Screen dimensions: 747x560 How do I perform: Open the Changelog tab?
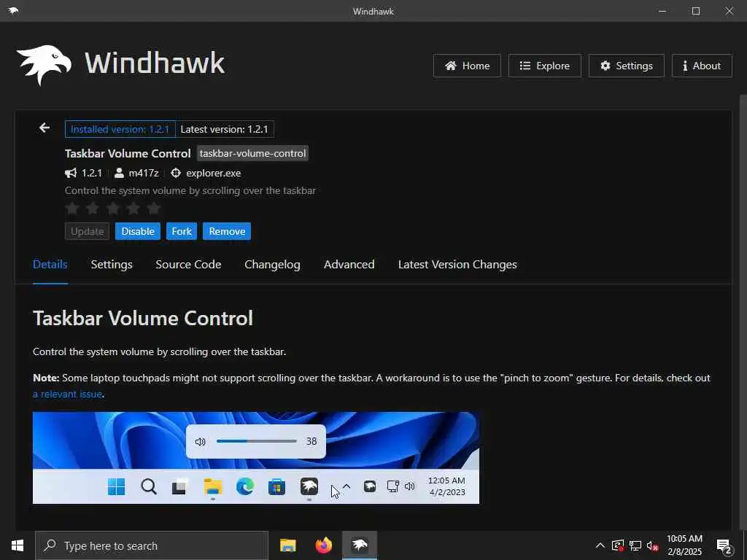[x=272, y=264]
